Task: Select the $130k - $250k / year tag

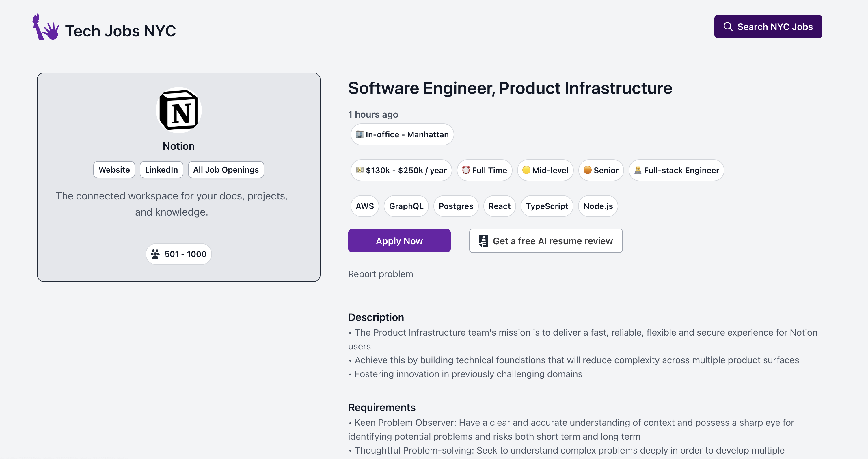Action: point(401,170)
